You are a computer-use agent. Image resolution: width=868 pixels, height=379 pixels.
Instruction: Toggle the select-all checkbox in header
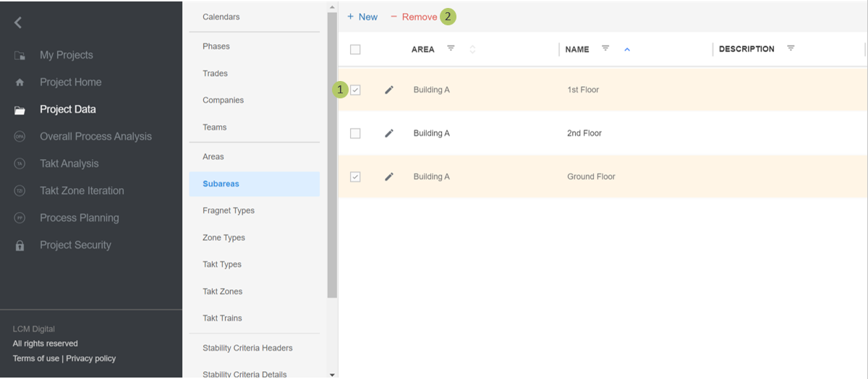pos(355,49)
